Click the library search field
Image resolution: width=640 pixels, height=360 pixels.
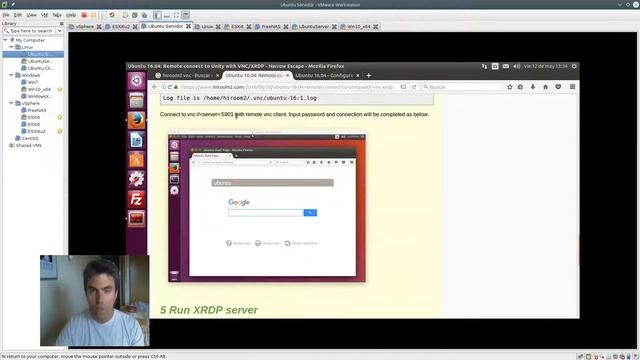point(29,31)
